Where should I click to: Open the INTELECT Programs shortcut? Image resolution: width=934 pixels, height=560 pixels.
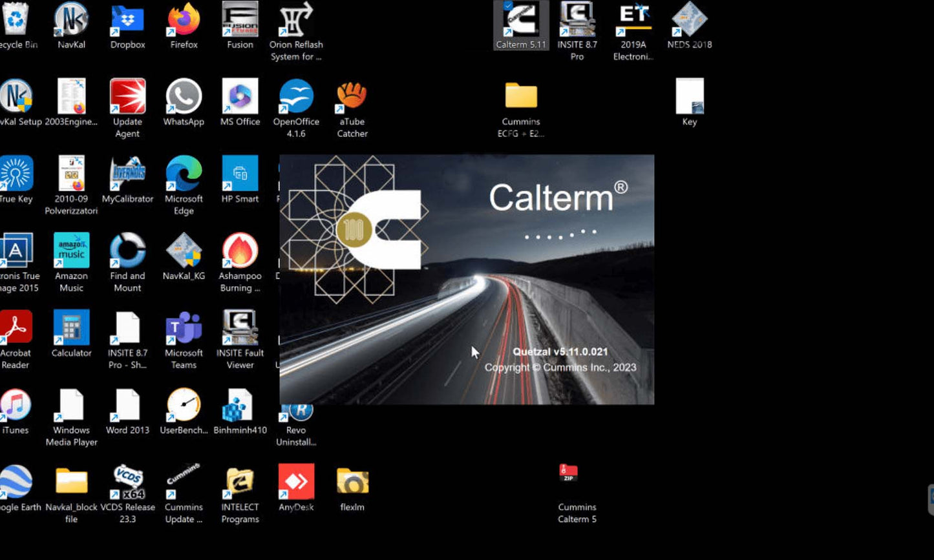click(x=240, y=481)
